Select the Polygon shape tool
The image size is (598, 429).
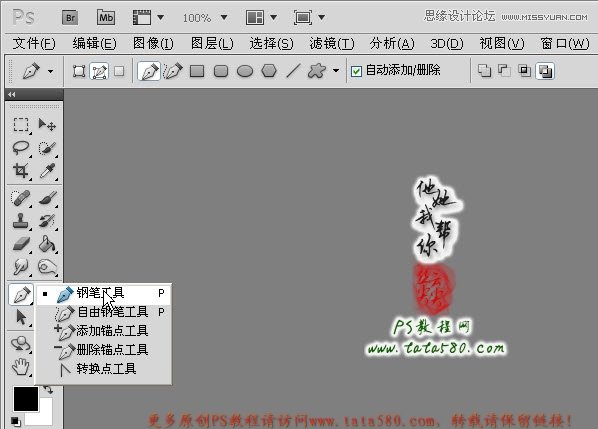269,71
